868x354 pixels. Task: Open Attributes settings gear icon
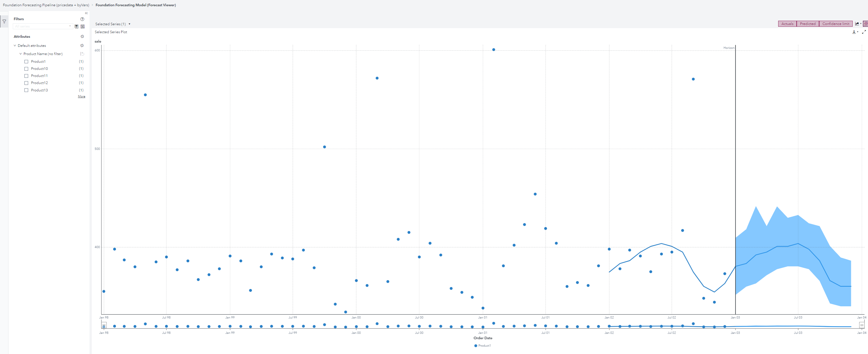(82, 36)
